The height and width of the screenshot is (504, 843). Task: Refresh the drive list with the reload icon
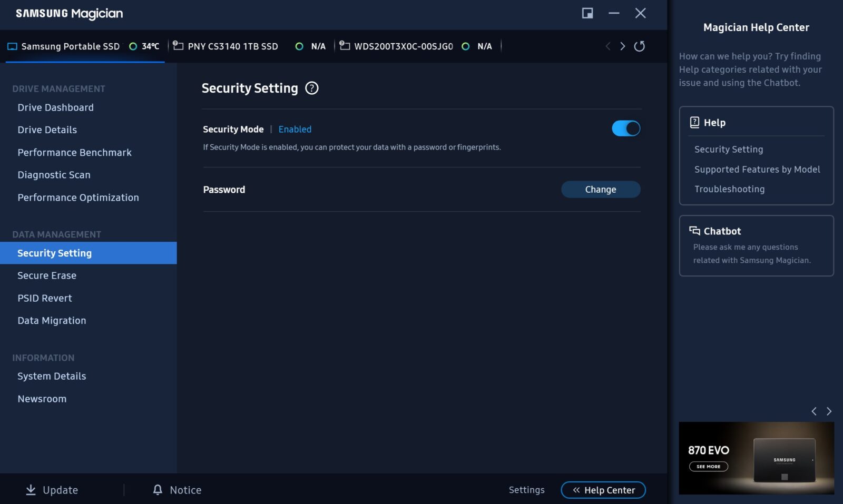639,46
